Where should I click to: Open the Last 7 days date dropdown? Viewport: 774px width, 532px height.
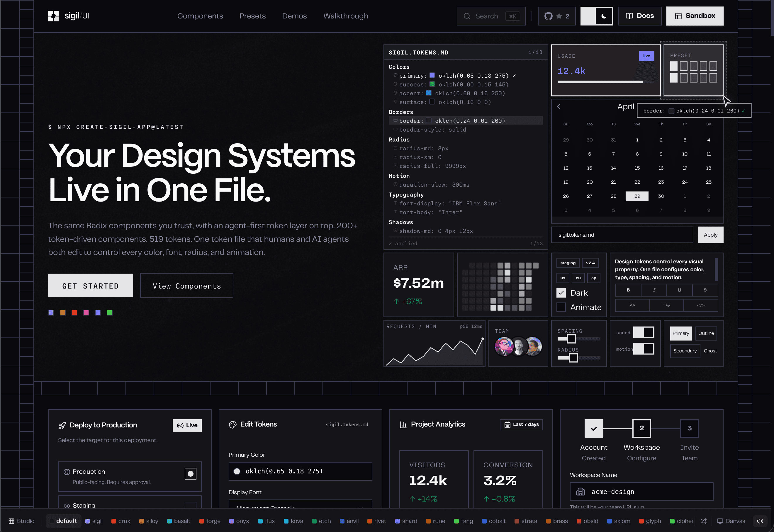[x=521, y=425]
